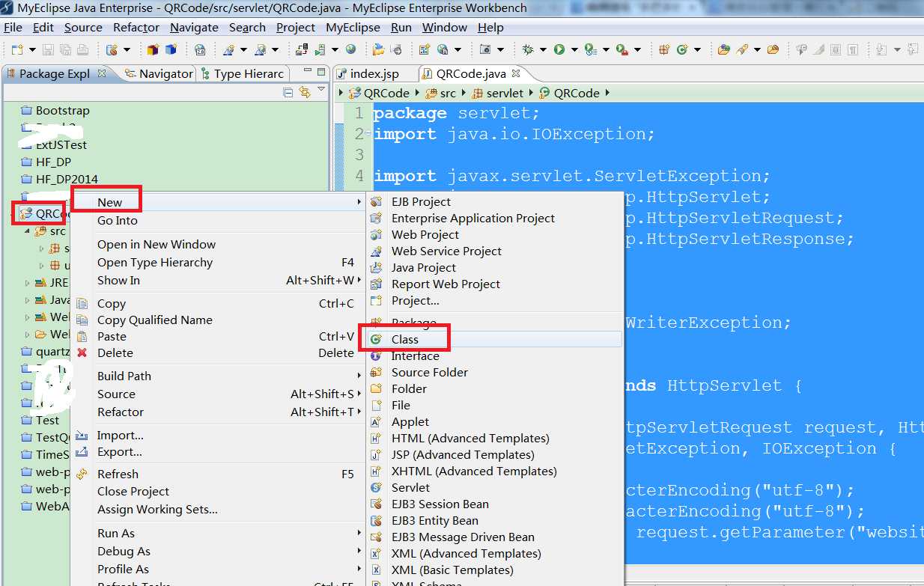
Task: Click the New wizard toolbar icon
Action: point(16,50)
